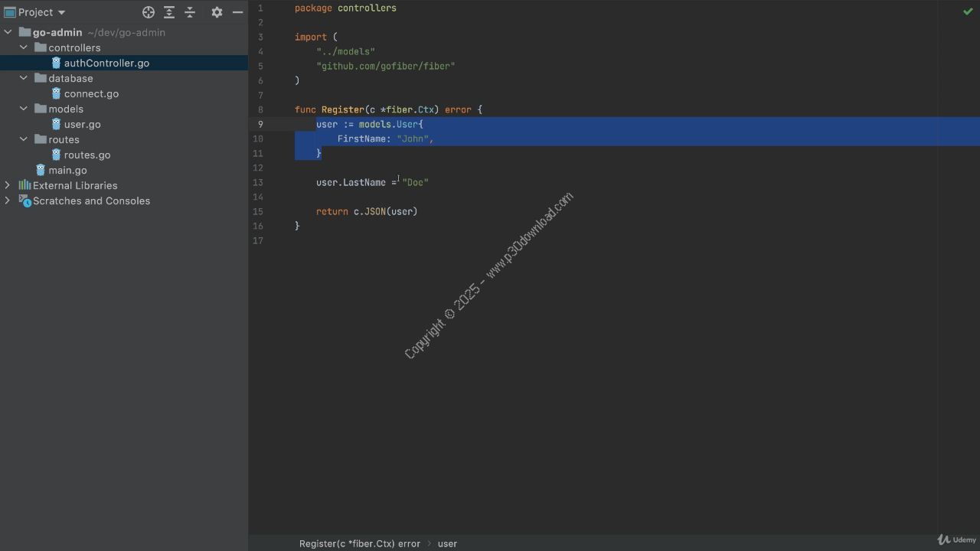This screenshot has height=551, width=980.
Task: Click the Expand All toolbar icon
Action: coord(169,12)
